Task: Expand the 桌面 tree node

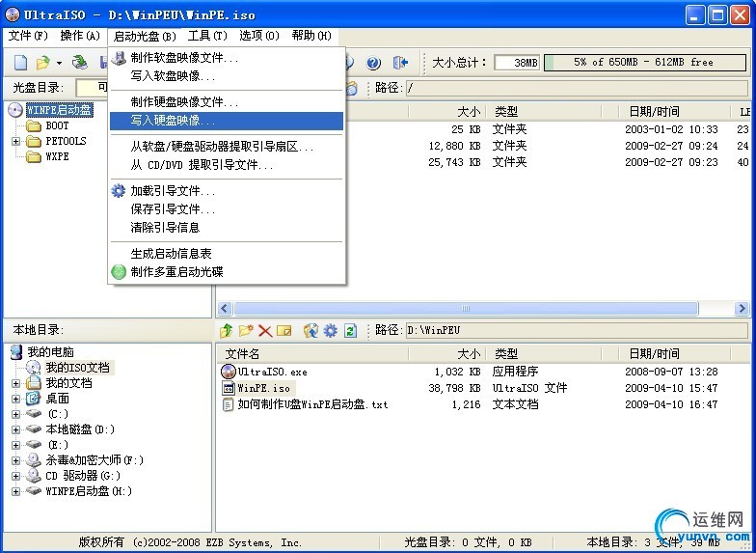Action: point(15,400)
